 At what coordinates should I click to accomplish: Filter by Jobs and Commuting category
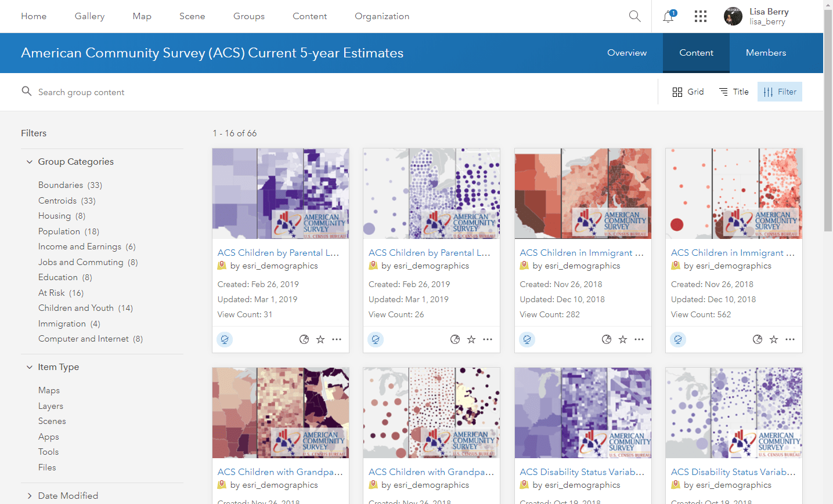(88, 262)
